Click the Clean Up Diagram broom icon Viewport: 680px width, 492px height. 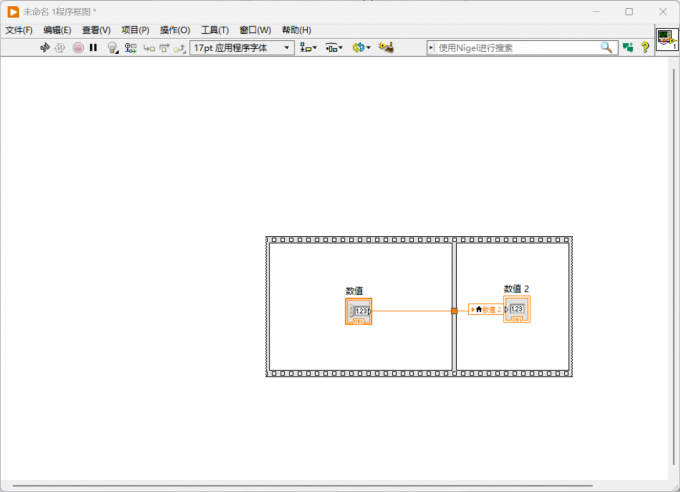(386, 47)
